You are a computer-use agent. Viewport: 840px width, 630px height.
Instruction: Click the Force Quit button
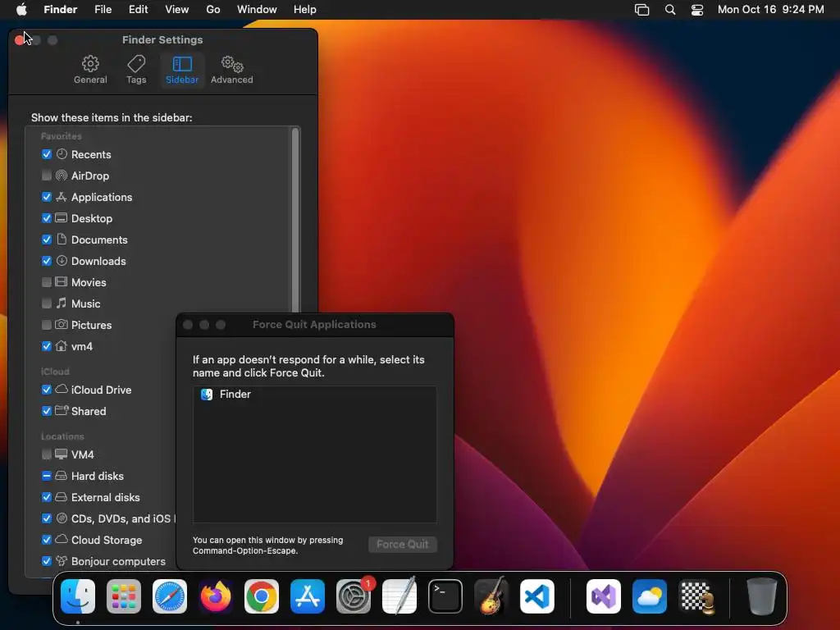click(402, 545)
